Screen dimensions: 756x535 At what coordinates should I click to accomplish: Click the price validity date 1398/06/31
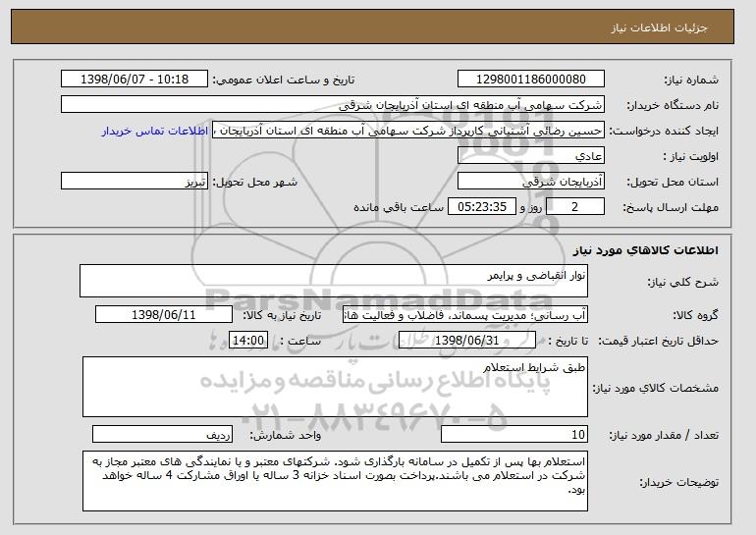[467, 341]
